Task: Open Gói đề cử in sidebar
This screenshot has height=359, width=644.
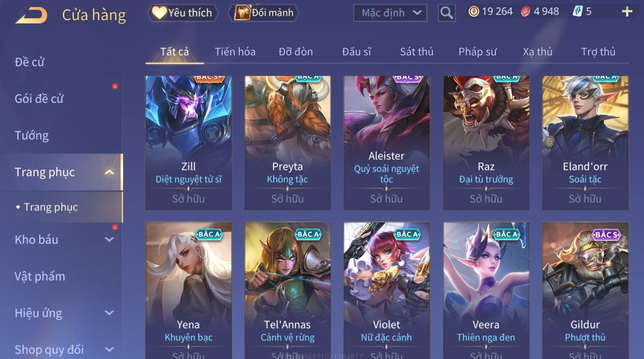Action: pyautogui.click(x=39, y=99)
